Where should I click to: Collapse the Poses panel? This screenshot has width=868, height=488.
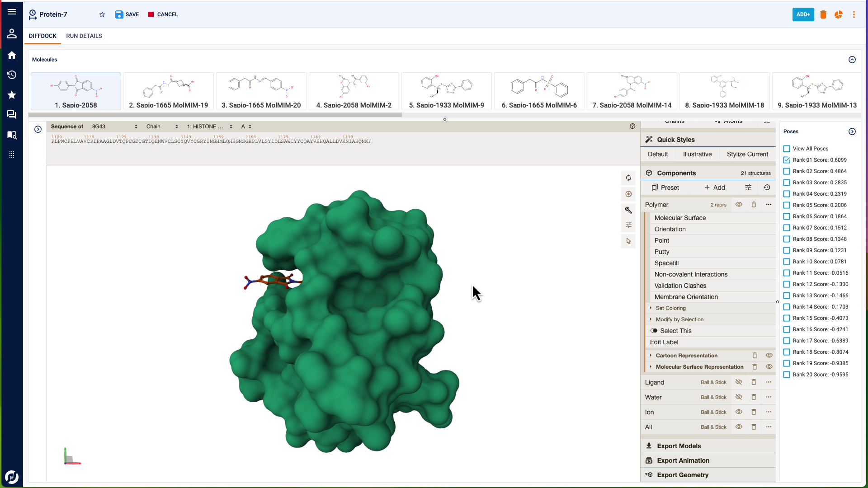(x=852, y=131)
